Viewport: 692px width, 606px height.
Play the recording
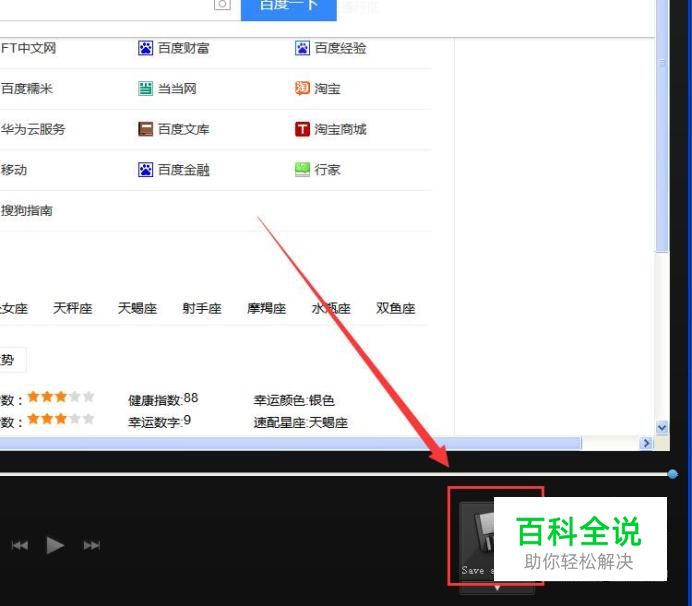pos(55,545)
